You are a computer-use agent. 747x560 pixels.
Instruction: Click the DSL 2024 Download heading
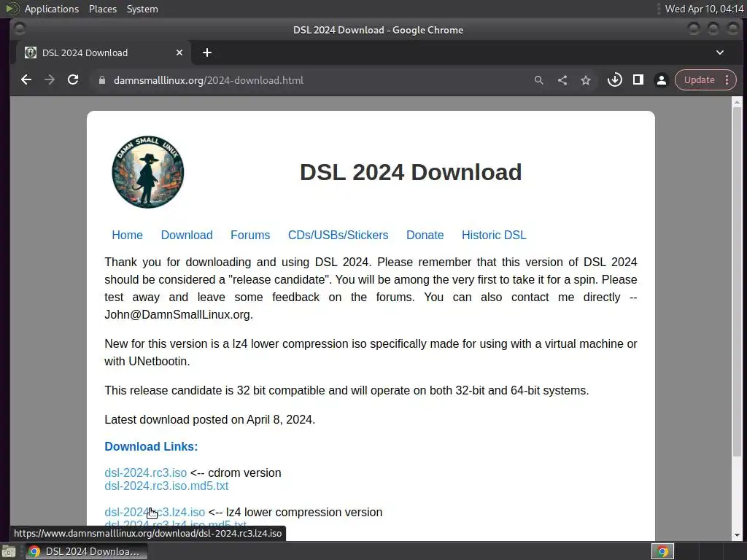411,172
